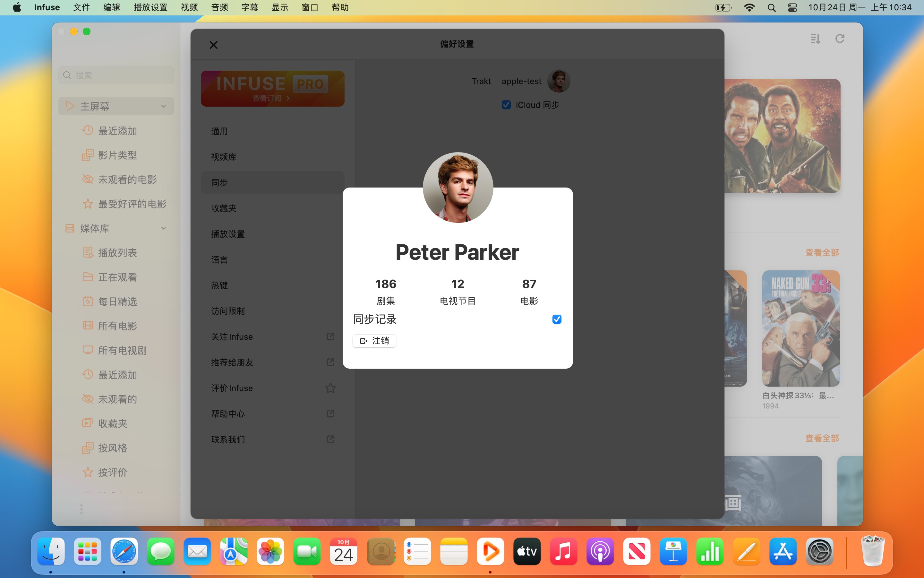Image resolution: width=924 pixels, height=578 pixels.
Task: Select the 热键 preferences tab
Action: (x=273, y=285)
